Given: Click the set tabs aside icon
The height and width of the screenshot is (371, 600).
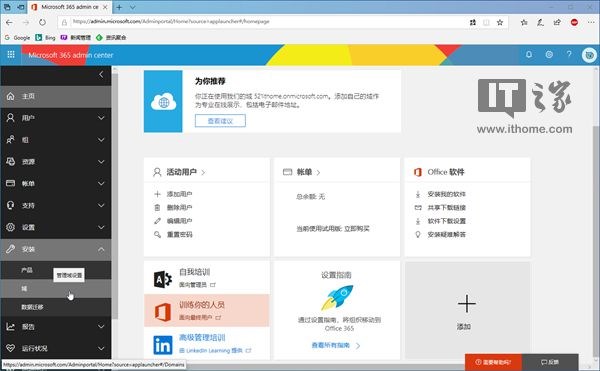Looking at the screenshot, I should (x=21, y=7).
